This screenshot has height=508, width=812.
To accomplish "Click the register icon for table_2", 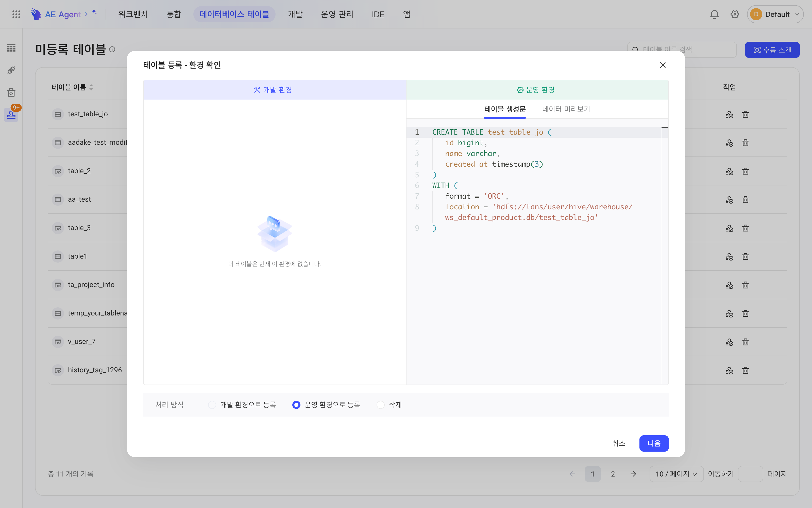I will [729, 171].
